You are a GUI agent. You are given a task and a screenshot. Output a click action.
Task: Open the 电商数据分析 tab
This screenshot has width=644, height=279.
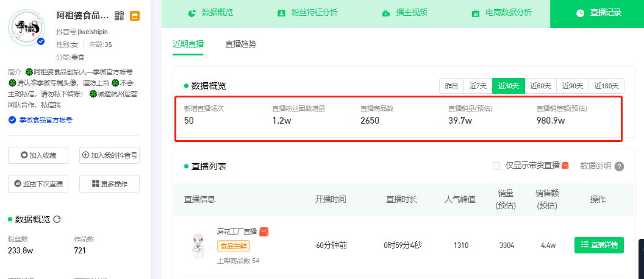501,13
